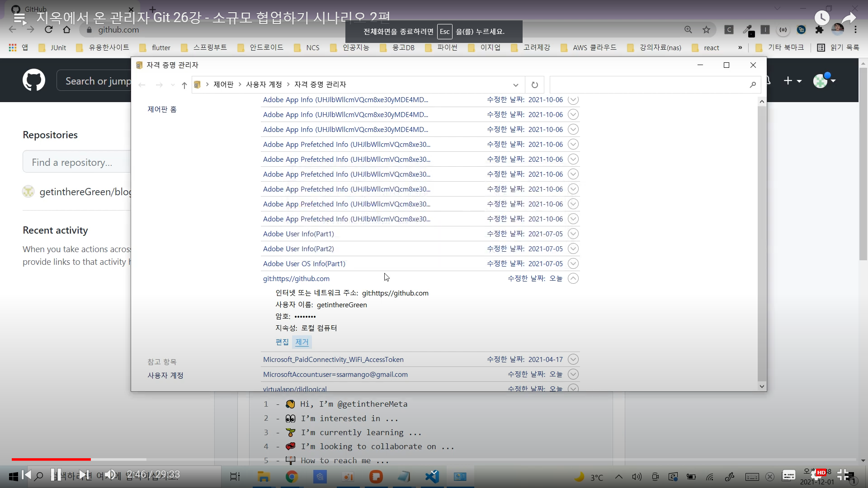Open the address bar history dropdown
The image size is (868, 488).
(x=515, y=84)
